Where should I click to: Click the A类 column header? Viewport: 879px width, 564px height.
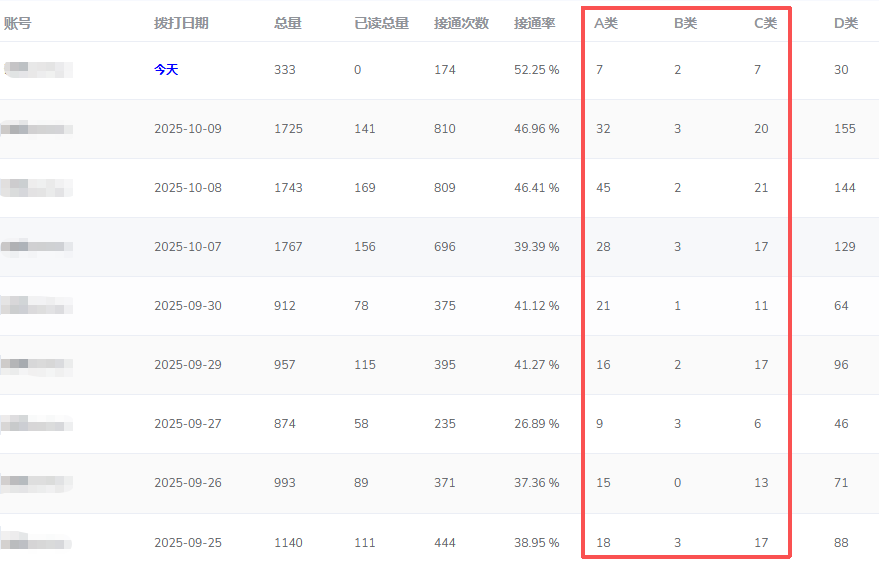click(606, 23)
